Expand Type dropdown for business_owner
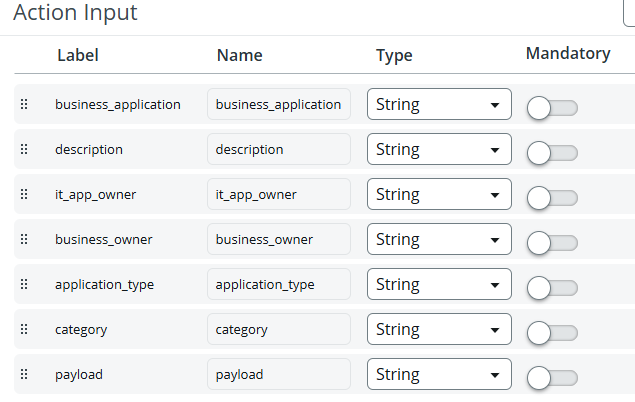The width and height of the screenshot is (635, 402). (439, 240)
